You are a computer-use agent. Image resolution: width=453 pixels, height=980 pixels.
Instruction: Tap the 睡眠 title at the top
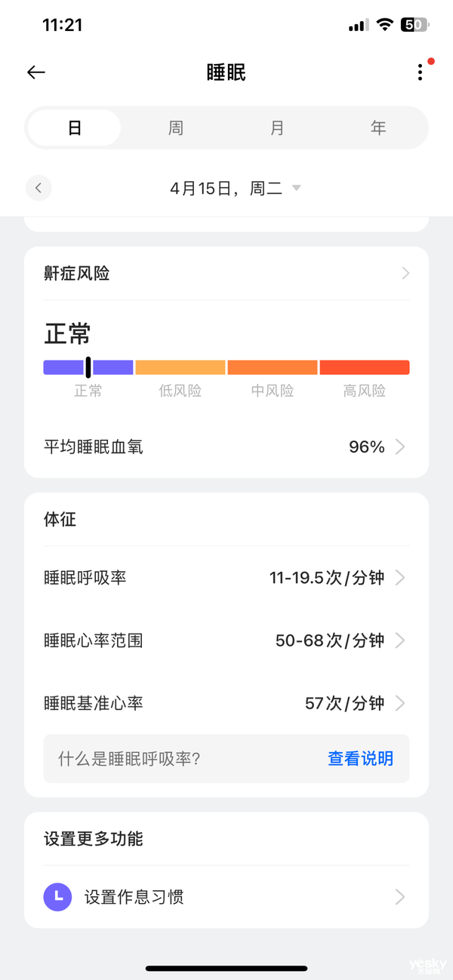(x=226, y=71)
